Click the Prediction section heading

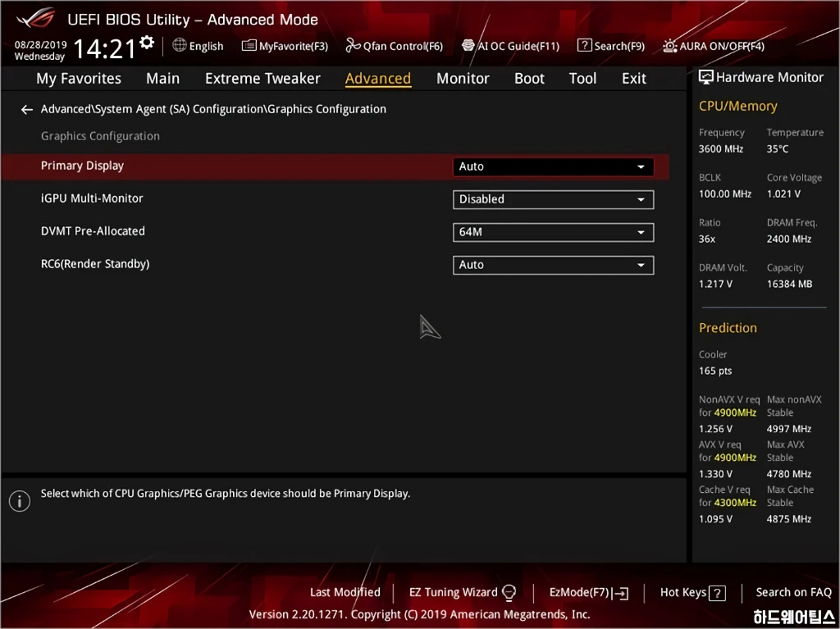point(728,328)
